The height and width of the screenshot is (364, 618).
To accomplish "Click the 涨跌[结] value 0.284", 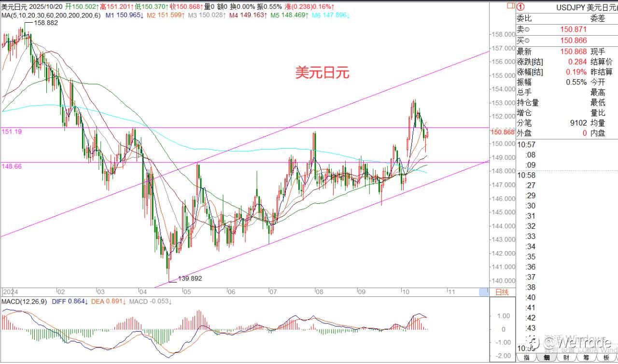I will click(578, 62).
